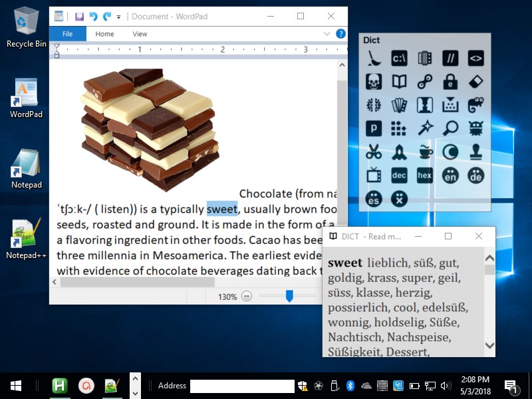This screenshot has width=532, height=399.
Task: Select the de language face icon
Action: [x=475, y=176]
